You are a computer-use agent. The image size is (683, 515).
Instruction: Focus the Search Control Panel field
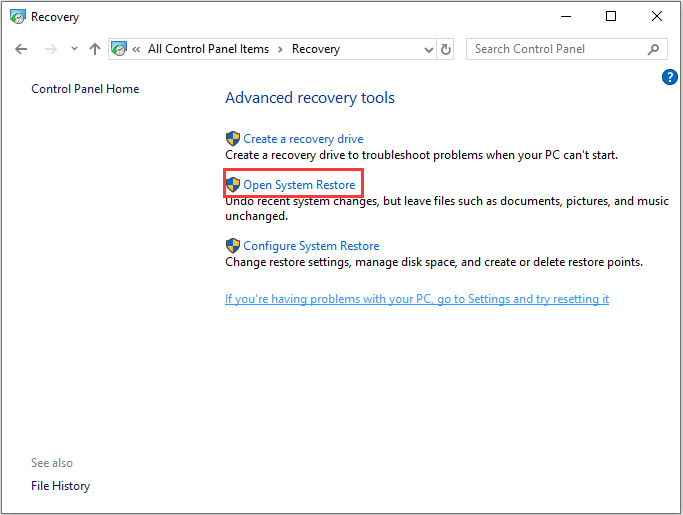pyautogui.click(x=566, y=49)
